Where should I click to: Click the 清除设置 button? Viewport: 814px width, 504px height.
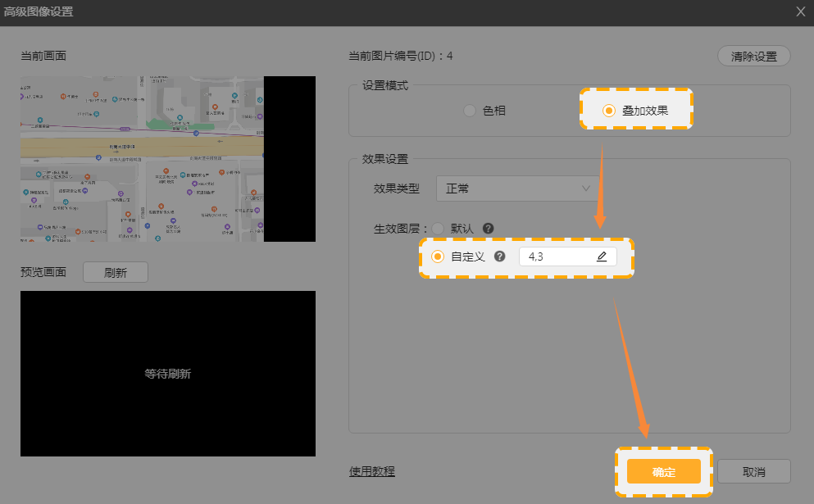coord(753,57)
